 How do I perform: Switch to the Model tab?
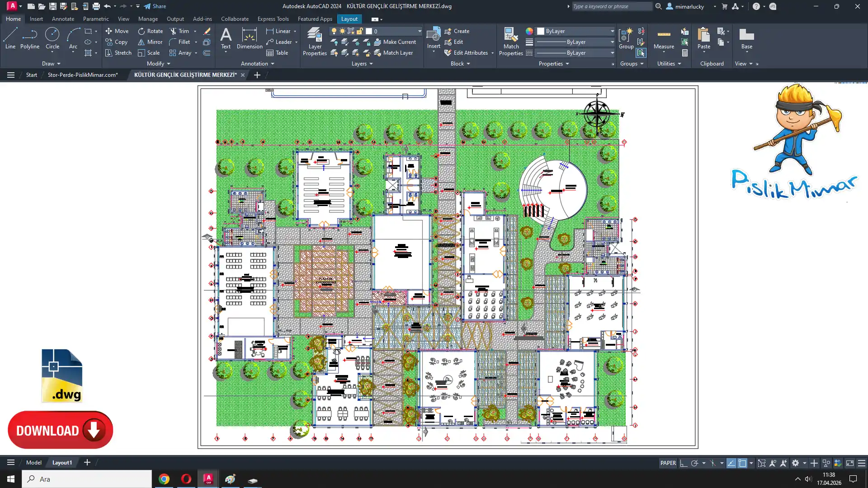tap(33, 463)
